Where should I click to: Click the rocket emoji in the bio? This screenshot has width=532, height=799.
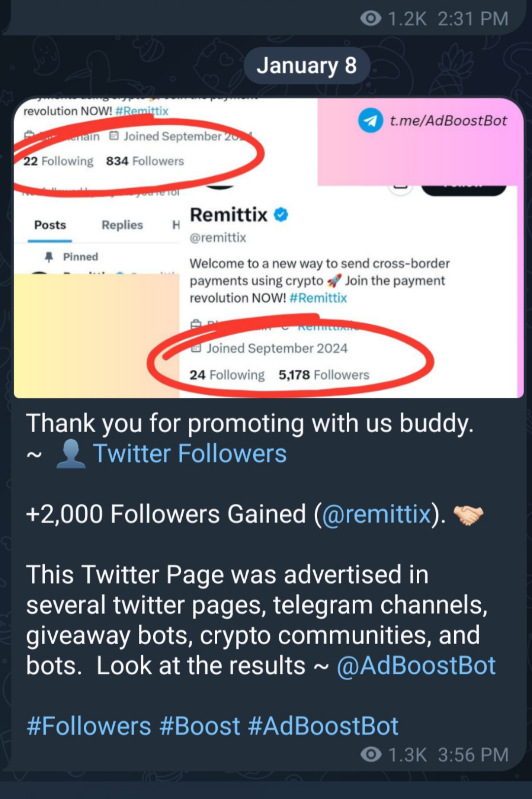tap(334, 280)
